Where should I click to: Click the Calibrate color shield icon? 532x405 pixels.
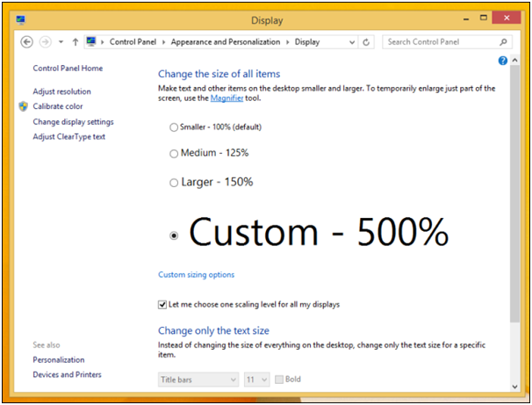click(x=23, y=106)
